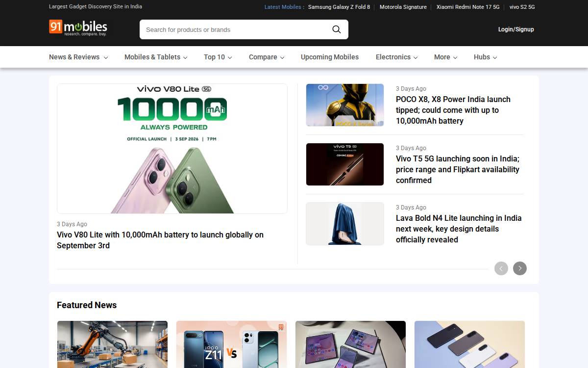
Task: Open Motorola Signature link
Action: [403, 7]
